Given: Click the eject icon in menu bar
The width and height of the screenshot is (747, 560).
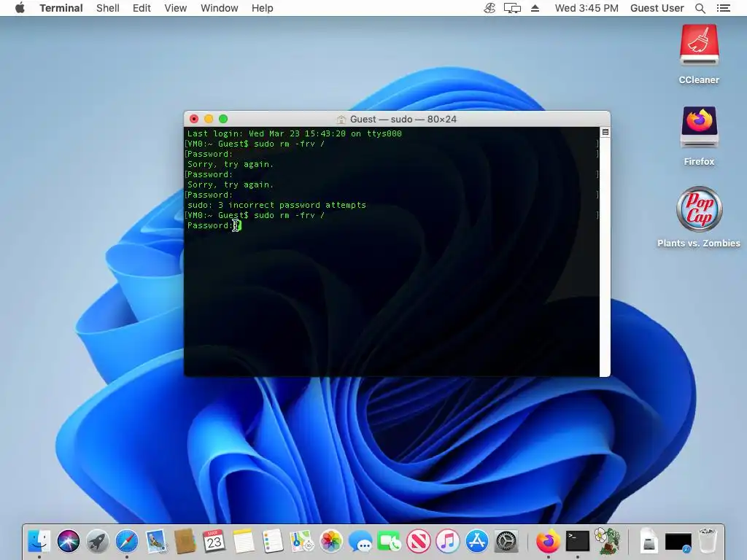Looking at the screenshot, I should [535, 8].
